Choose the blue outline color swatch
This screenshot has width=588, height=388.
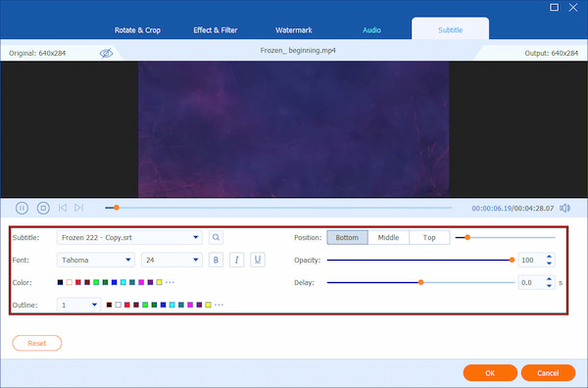coord(163,305)
